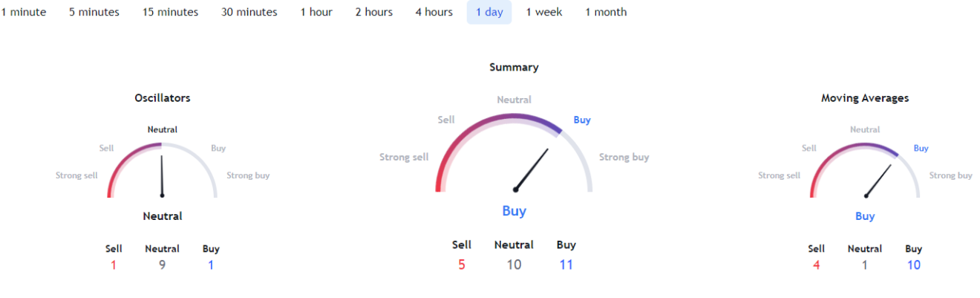Open the Moving Averages heading
This screenshot has width=980, height=298.
[865, 98]
